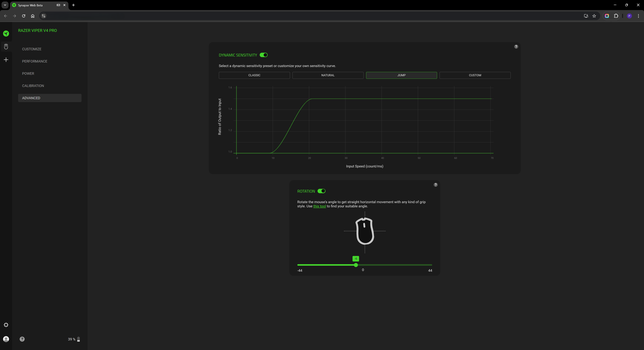
Task: Select the Classic sensitivity preset
Action: [254, 75]
